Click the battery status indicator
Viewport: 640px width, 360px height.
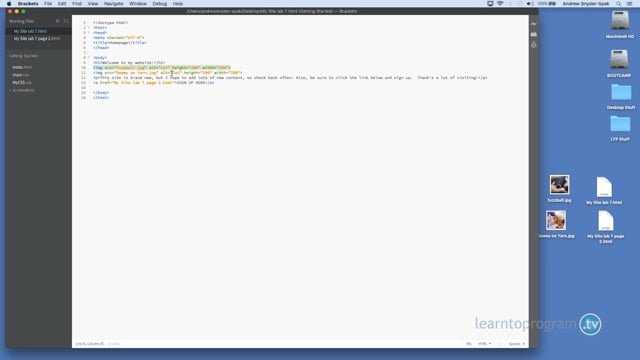[547, 4]
